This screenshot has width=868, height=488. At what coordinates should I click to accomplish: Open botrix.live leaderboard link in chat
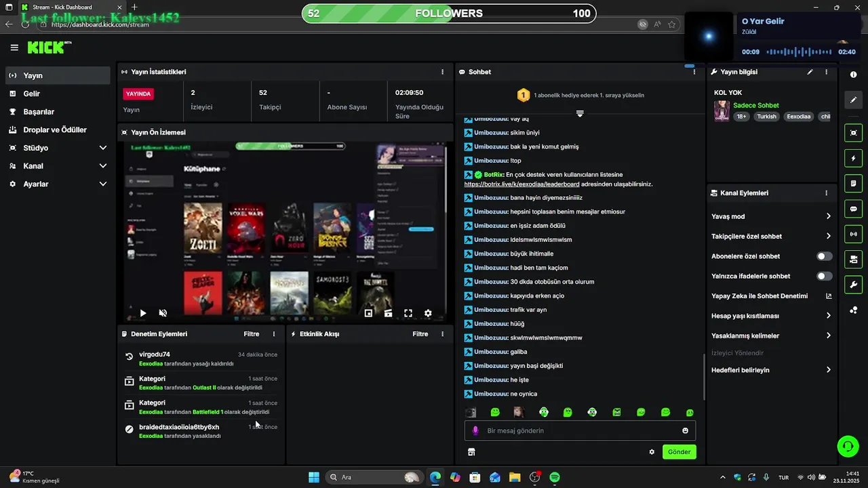point(521,184)
